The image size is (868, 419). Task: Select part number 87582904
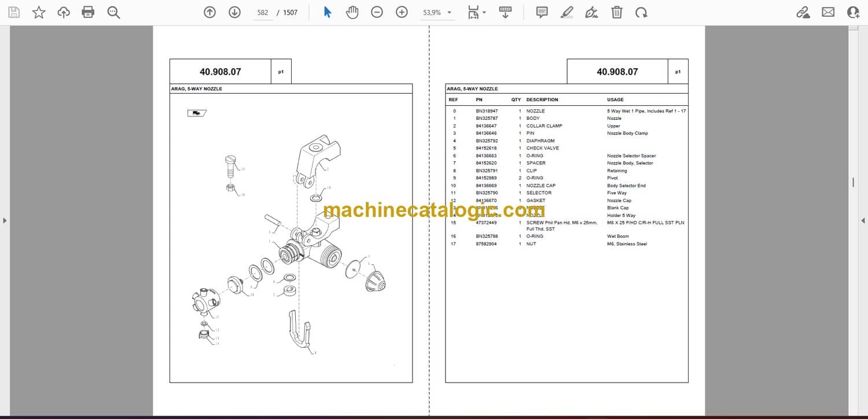pos(486,244)
